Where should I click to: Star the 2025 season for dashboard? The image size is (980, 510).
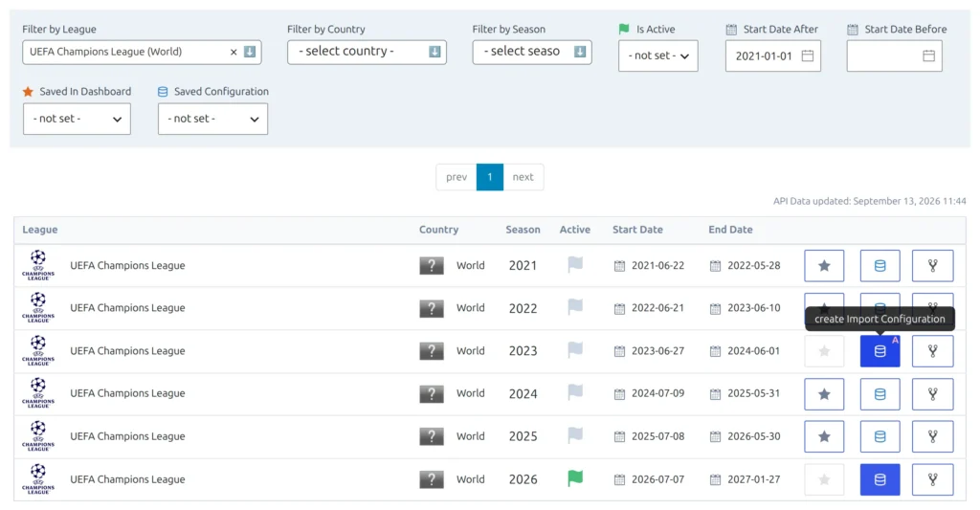pyautogui.click(x=824, y=436)
